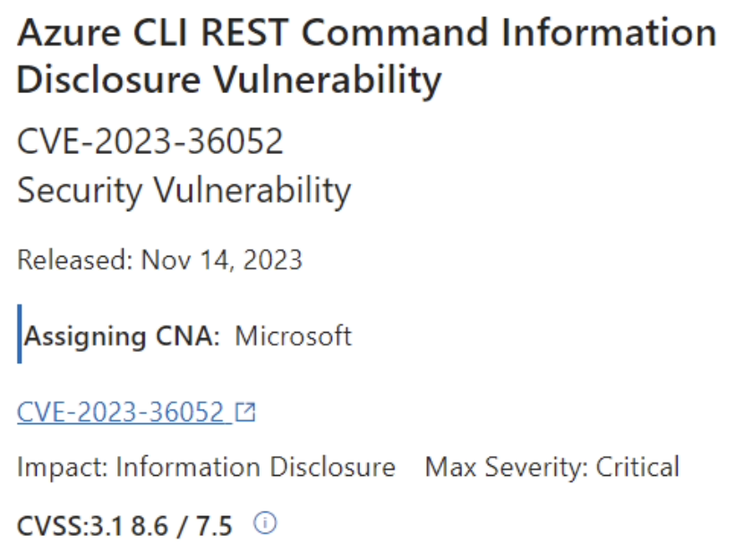This screenshot has height=560, width=743.
Task: Click the 7.5 temporal score value
Action: tap(214, 526)
